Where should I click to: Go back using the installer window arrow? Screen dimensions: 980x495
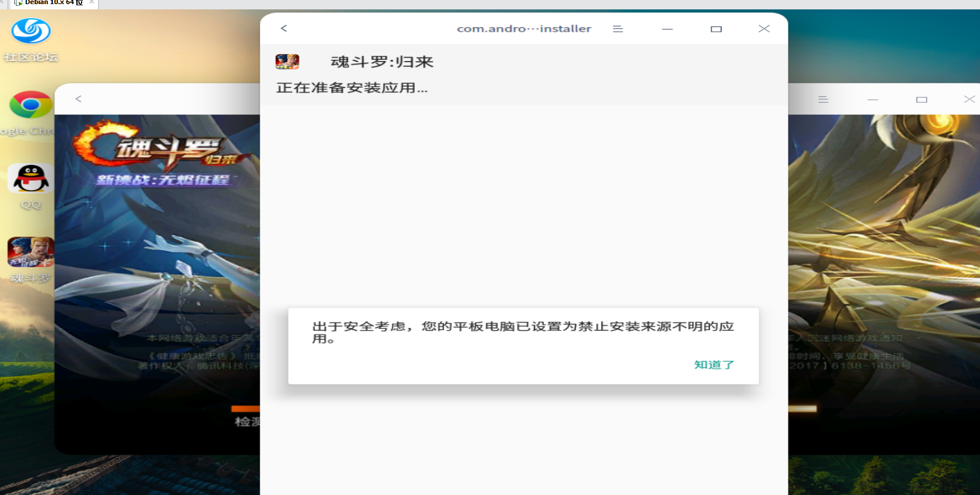click(x=284, y=28)
